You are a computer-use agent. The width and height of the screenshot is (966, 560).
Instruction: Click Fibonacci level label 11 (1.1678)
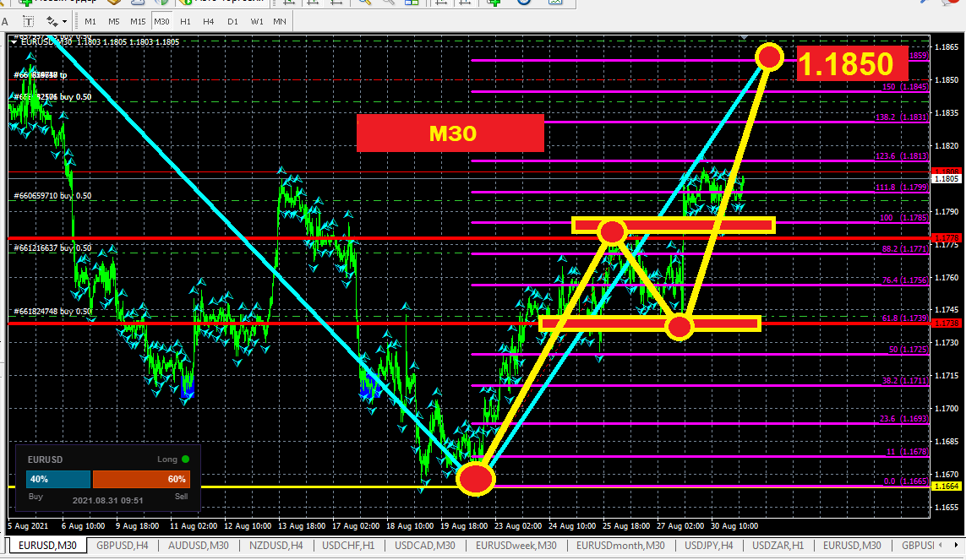pos(907,452)
